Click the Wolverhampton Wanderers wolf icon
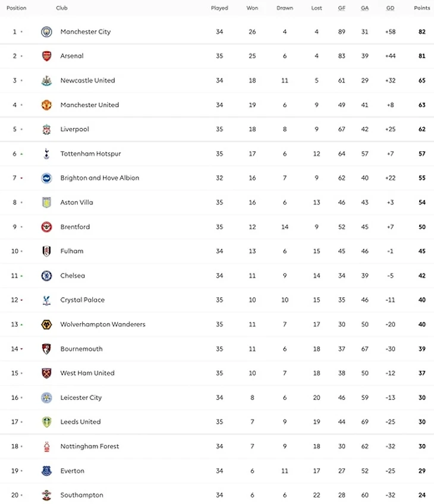Viewport: 434px width, 504px height. click(x=46, y=324)
